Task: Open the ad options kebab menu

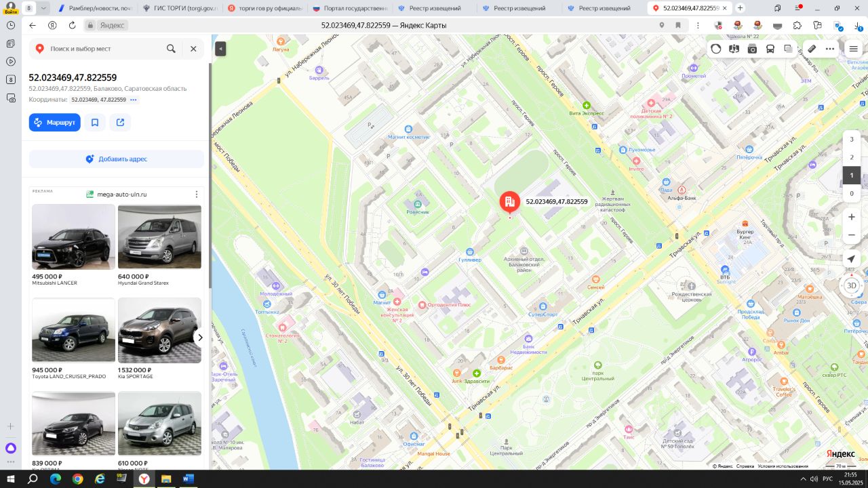Action: [197, 195]
